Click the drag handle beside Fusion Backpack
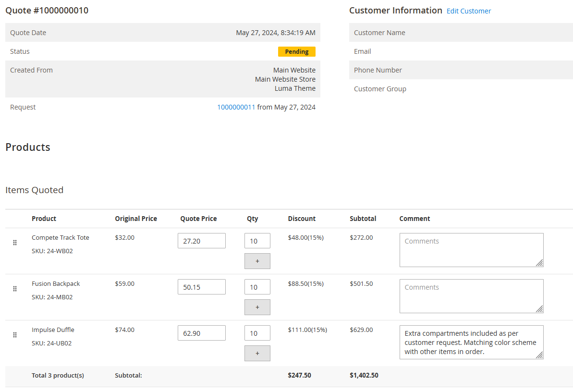This screenshot has height=392, width=573. click(15, 289)
